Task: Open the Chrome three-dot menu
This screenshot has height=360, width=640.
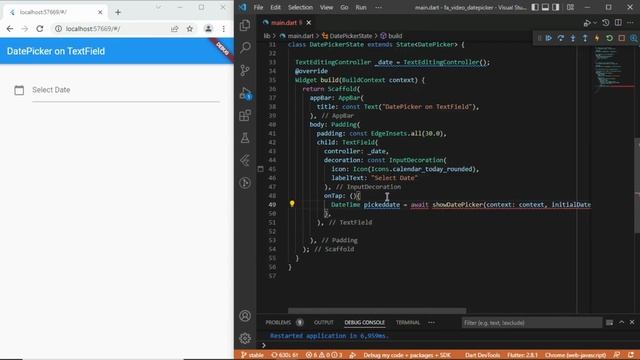Action: 224,29
